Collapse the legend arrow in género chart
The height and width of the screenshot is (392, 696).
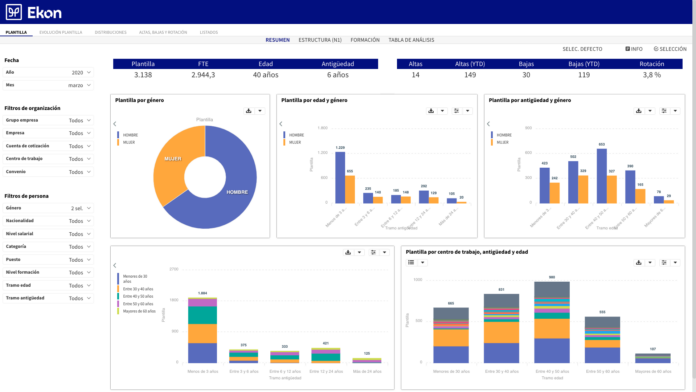point(115,124)
